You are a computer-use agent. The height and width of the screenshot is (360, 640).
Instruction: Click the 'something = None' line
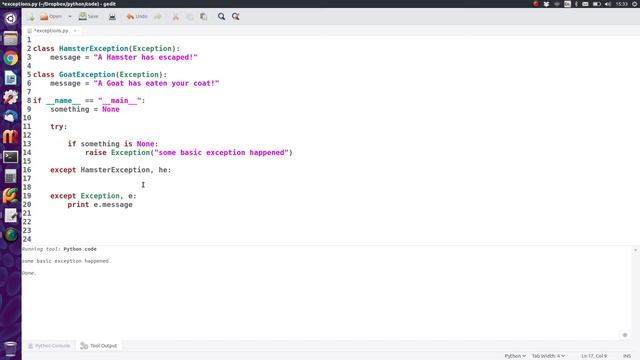tap(85, 109)
